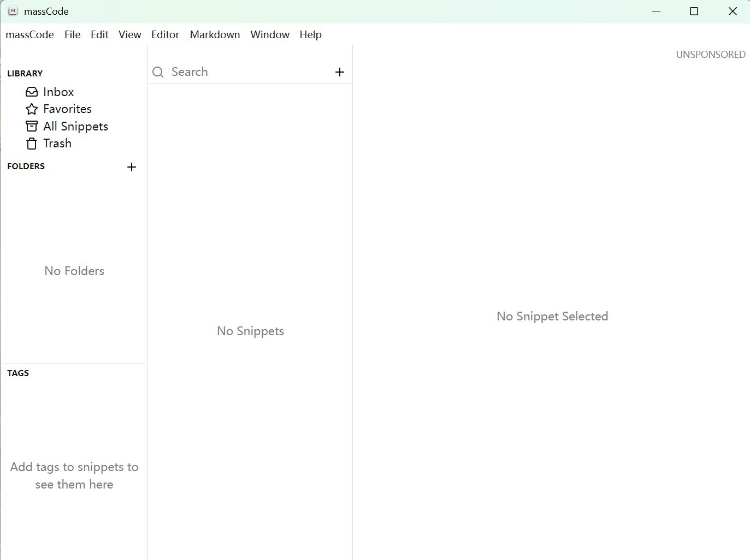The image size is (750, 560).
Task: Maximize the massCode window
Action: tap(694, 11)
